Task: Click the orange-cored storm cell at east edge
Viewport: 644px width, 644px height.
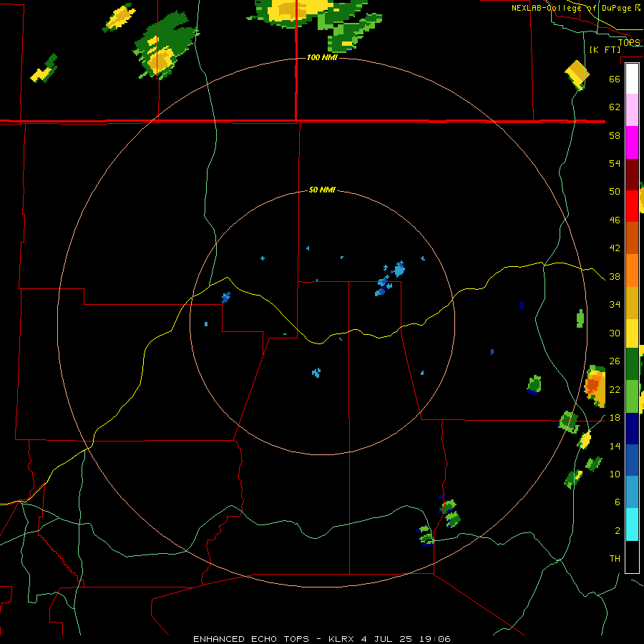Action: coord(595,386)
